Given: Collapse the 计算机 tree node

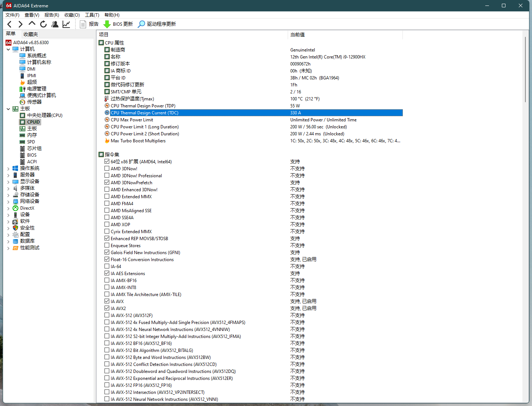Looking at the screenshot, I should click(x=8, y=49).
